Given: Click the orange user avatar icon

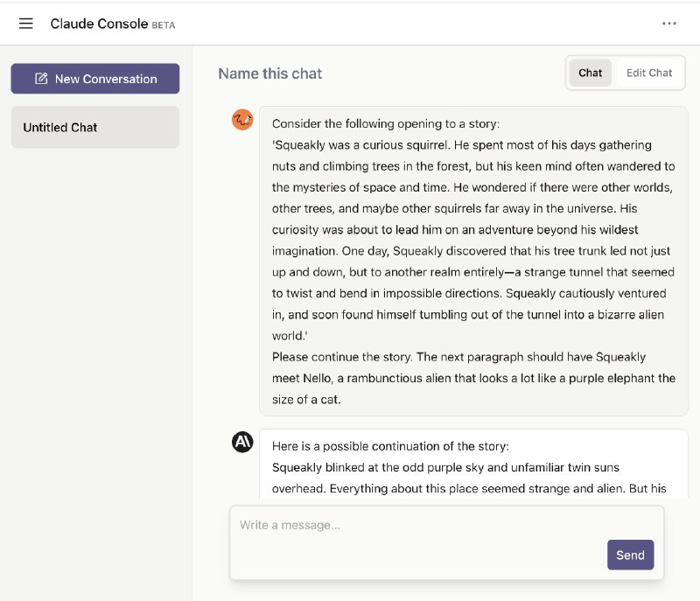Looking at the screenshot, I should [242, 120].
